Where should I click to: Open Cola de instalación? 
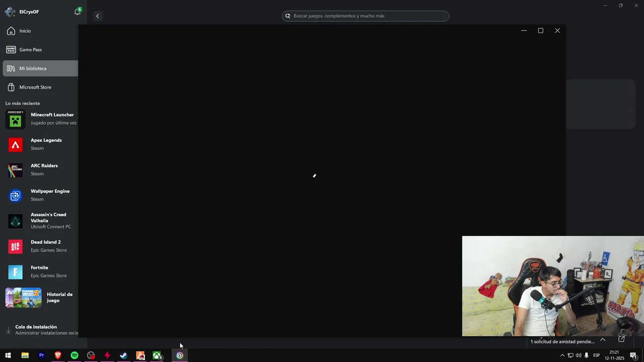click(x=40, y=330)
